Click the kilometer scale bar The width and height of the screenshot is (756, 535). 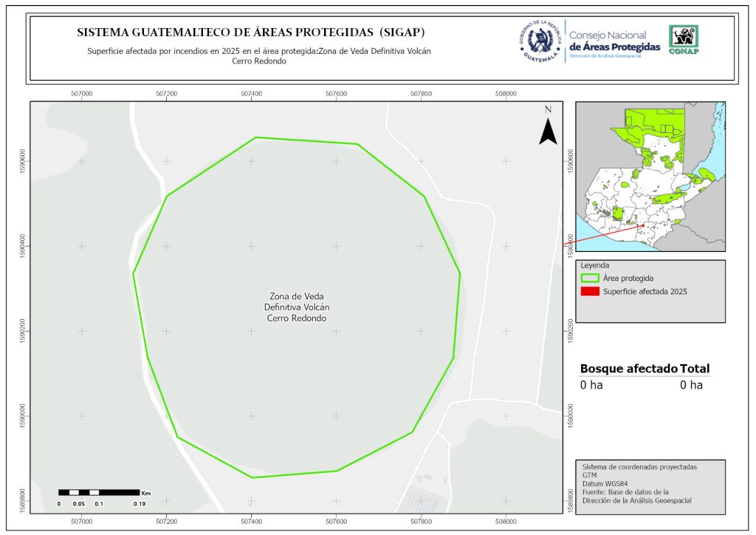click(x=99, y=492)
